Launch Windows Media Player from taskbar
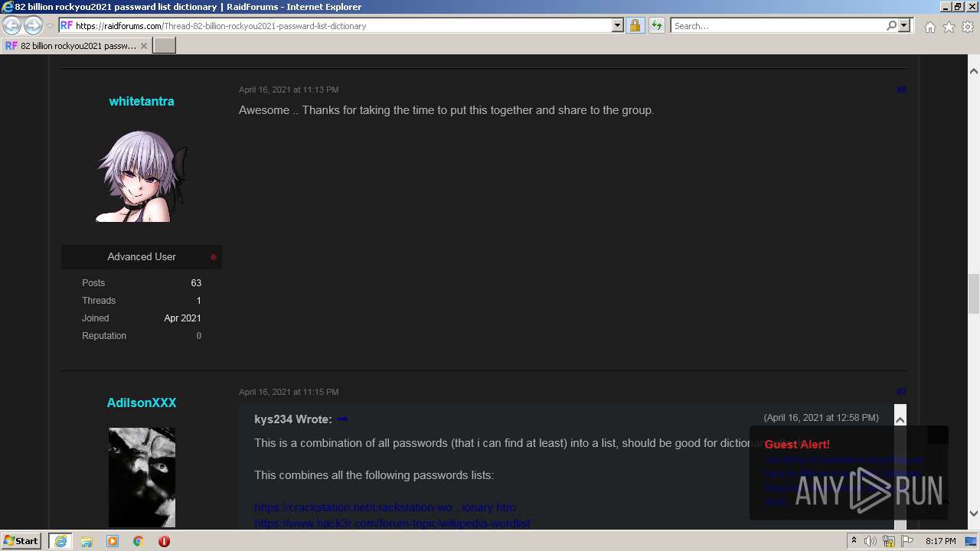The height and width of the screenshot is (551, 980). pos(113,541)
